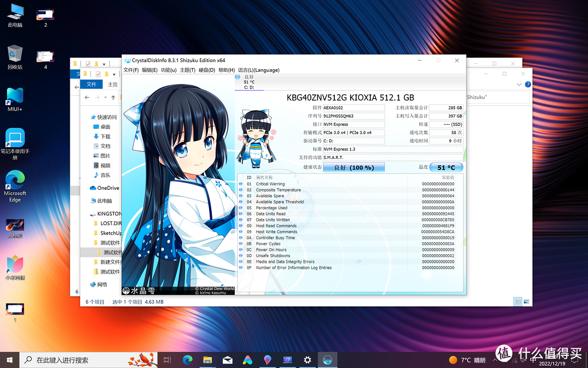This screenshot has width=588, height=368.
Task: Open 桌面 in Explorer sidebar
Action: [102, 127]
